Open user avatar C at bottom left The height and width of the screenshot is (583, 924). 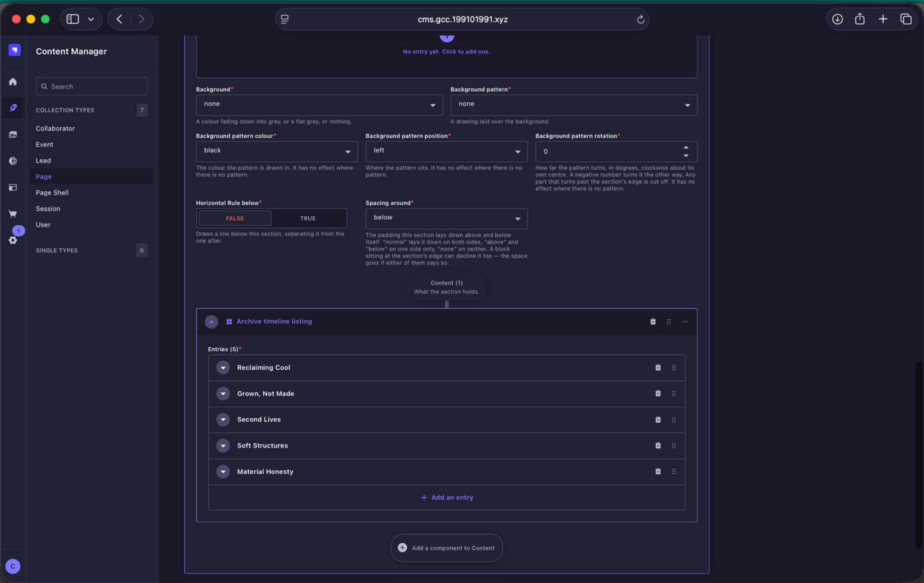pos(13,566)
